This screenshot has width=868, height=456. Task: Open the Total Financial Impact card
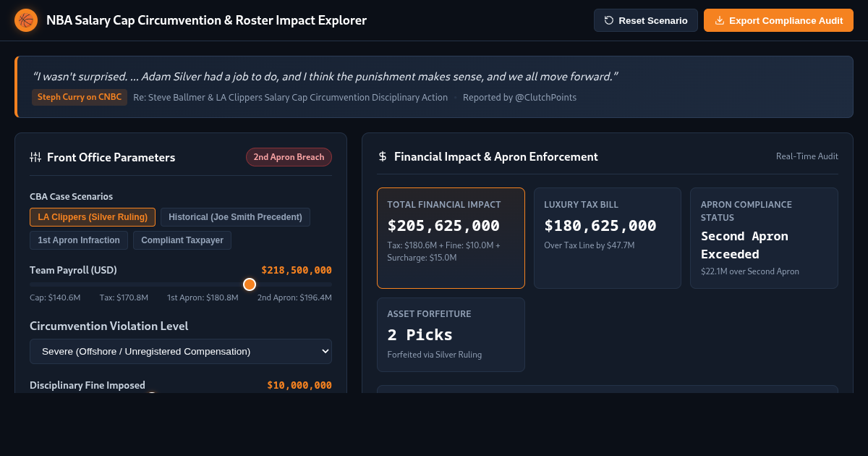click(451, 238)
